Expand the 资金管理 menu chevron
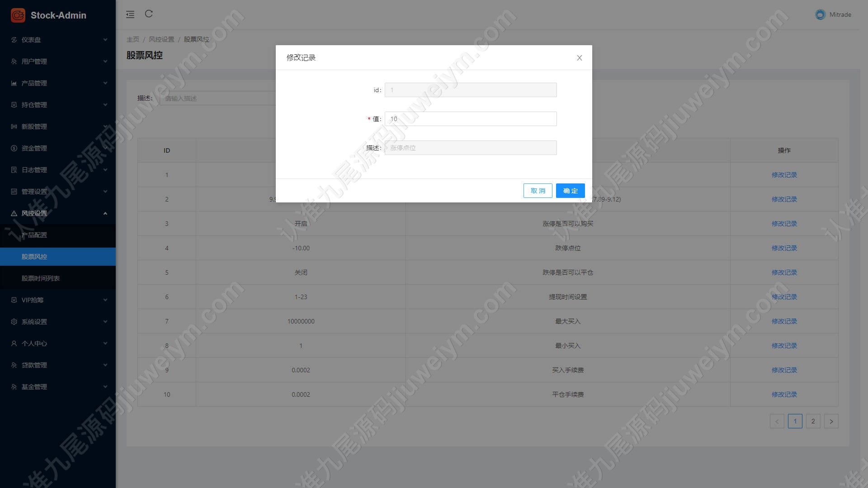Screen dimensions: 868x488 click(105, 148)
